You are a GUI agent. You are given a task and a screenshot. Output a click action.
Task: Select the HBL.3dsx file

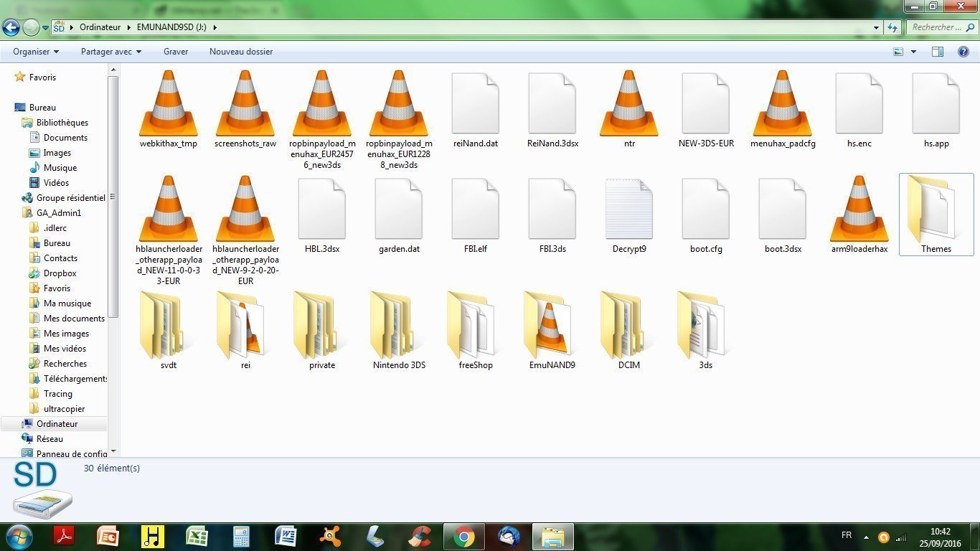(x=322, y=215)
